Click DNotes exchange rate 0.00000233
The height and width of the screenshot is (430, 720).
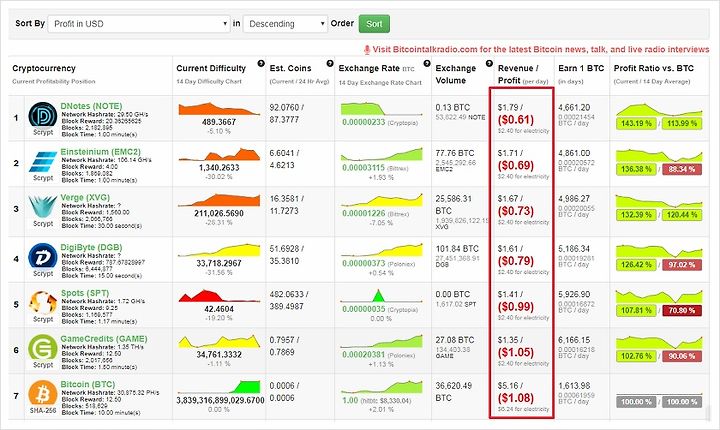point(363,122)
